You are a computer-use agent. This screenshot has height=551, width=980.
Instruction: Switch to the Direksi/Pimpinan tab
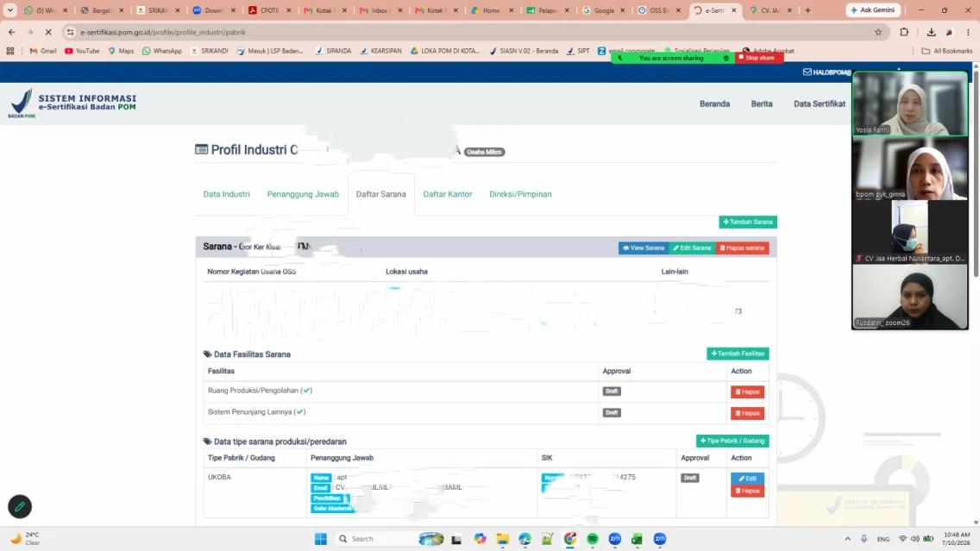520,194
